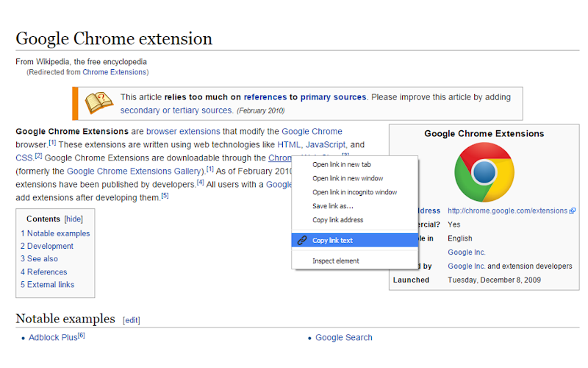Viewport: 588px width, 368px height.
Task: Click footnote [2] after CSS
Action: coord(38,156)
